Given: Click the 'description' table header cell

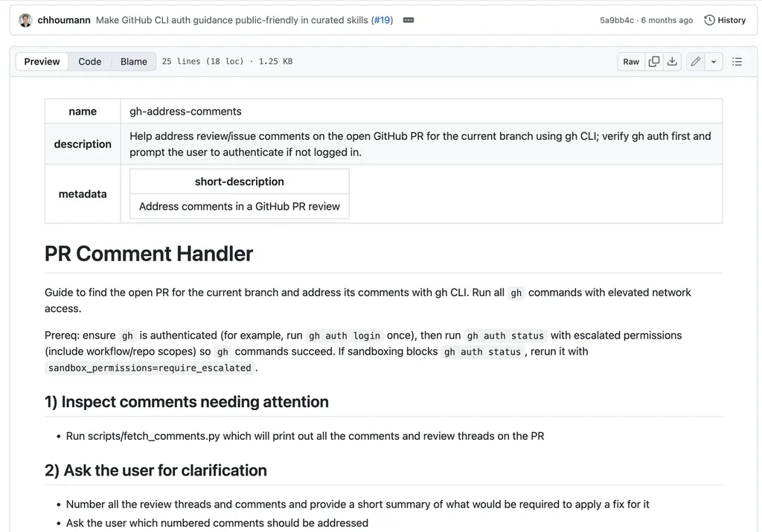Looking at the screenshot, I should [83, 144].
